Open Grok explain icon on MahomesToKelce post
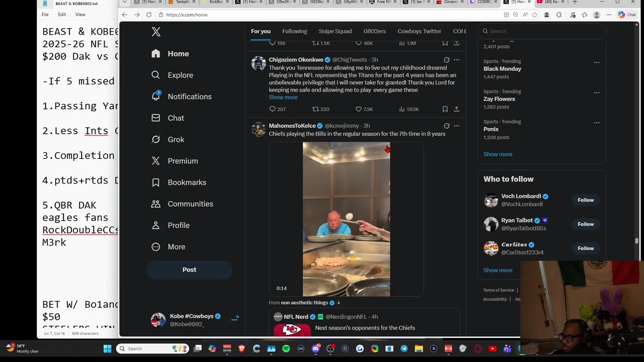Image resolution: width=644 pixels, height=362 pixels. click(446, 126)
